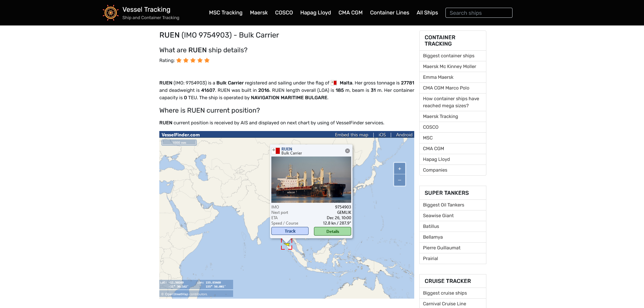The width and height of the screenshot is (644, 308).
Task: Click the RUEN name in the popup
Action: coord(287,149)
